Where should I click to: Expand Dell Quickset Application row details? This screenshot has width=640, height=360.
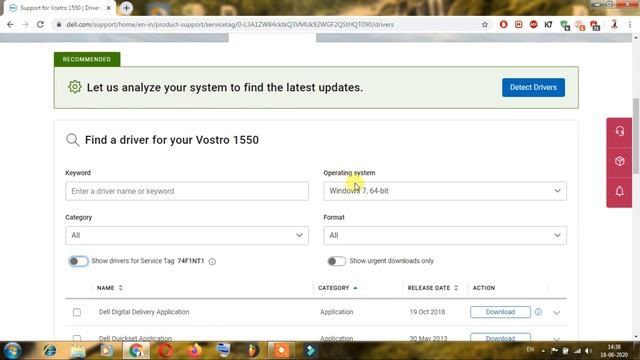(556, 339)
